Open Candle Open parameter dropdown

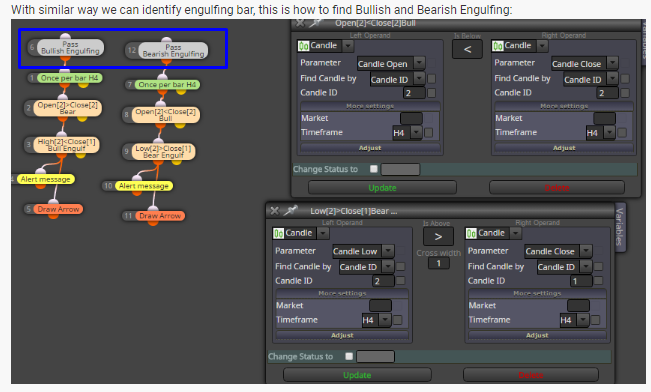(419, 63)
